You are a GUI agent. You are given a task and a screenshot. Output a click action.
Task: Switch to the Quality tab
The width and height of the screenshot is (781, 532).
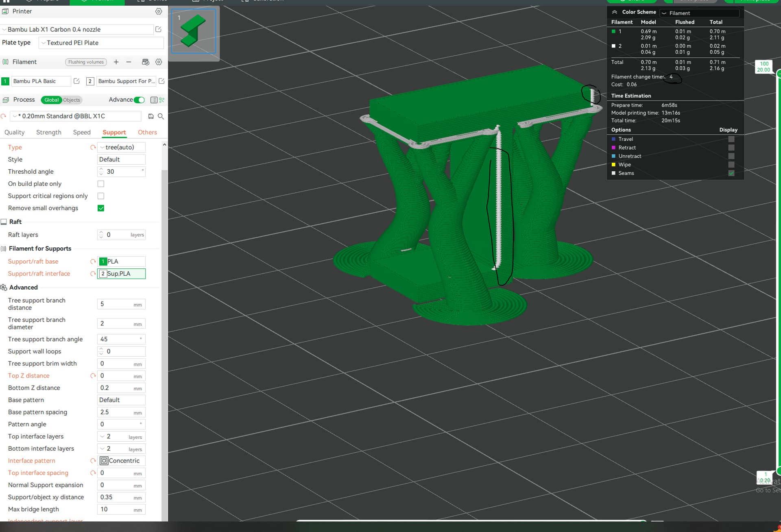(14, 132)
